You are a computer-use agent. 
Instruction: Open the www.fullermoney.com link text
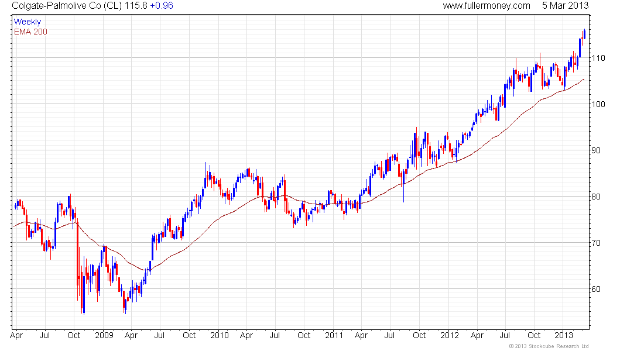click(x=487, y=6)
